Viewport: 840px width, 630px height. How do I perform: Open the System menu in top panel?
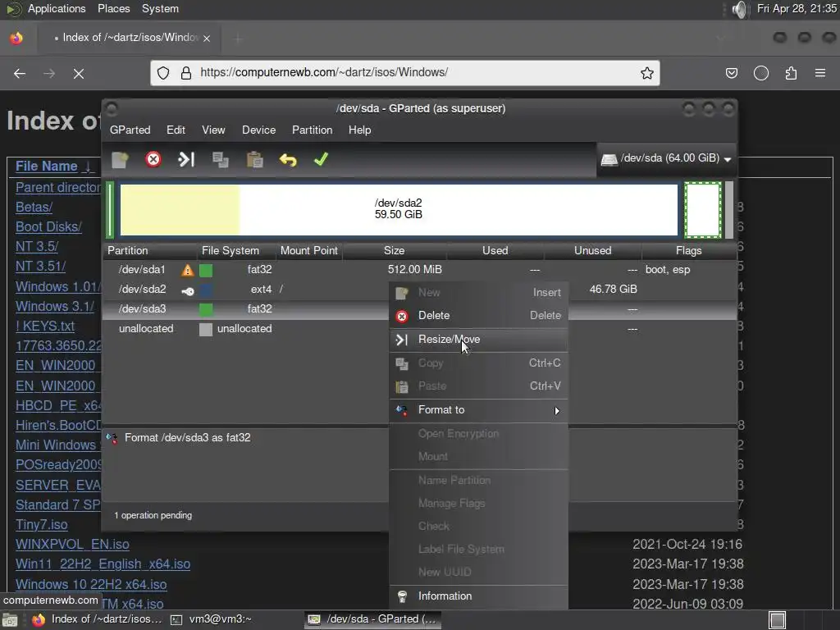coord(160,9)
